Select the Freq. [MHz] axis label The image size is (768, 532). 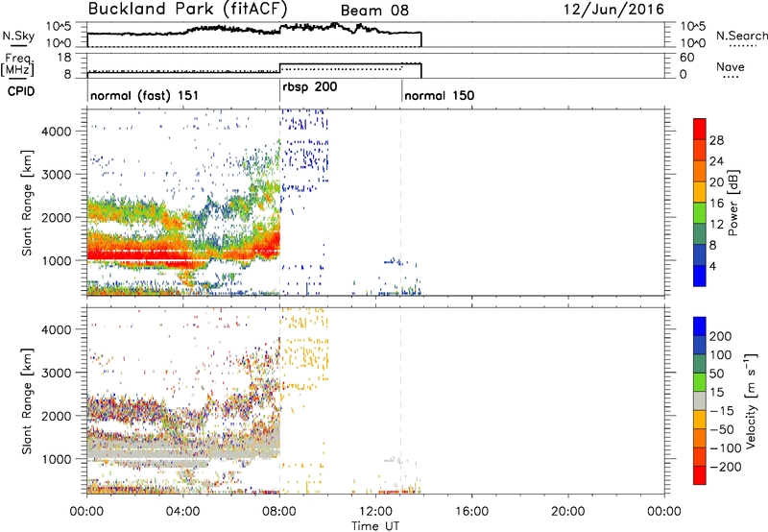pyautogui.click(x=17, y=65)
